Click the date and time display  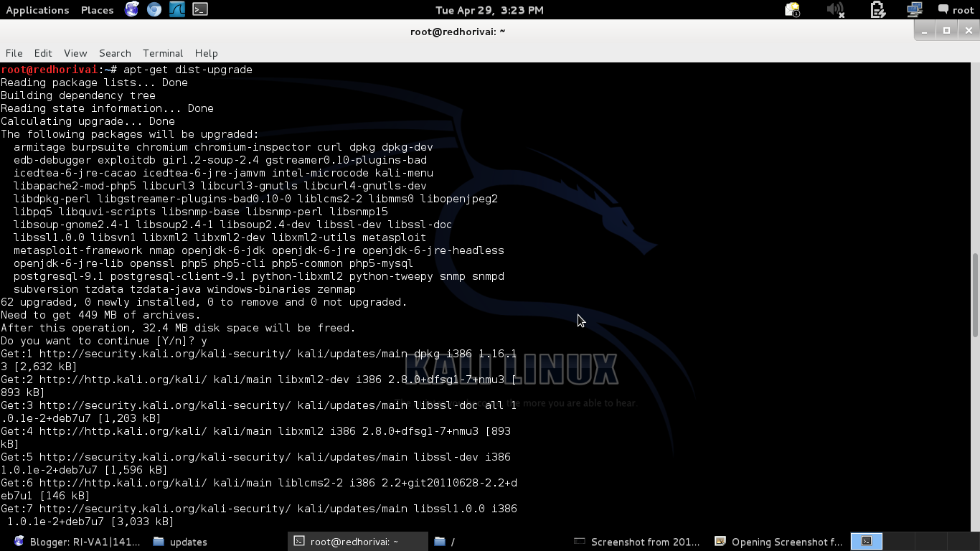pos(490,9)
